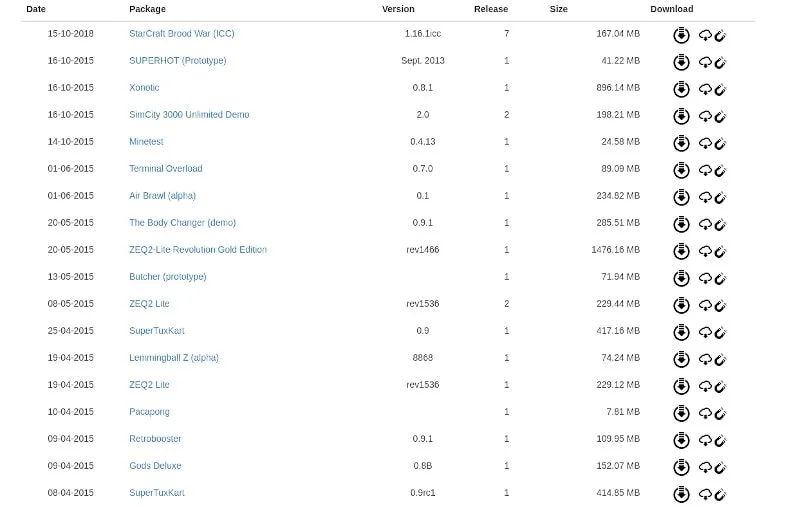
Task: Download SimCity 3000 Unlimited Demo via circle arrow icon
Action: point(681,116)
